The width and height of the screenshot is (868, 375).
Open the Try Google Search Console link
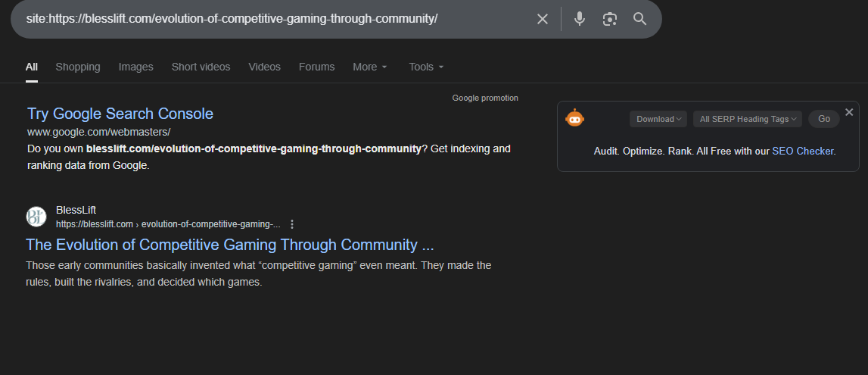[x=120, y=114]
